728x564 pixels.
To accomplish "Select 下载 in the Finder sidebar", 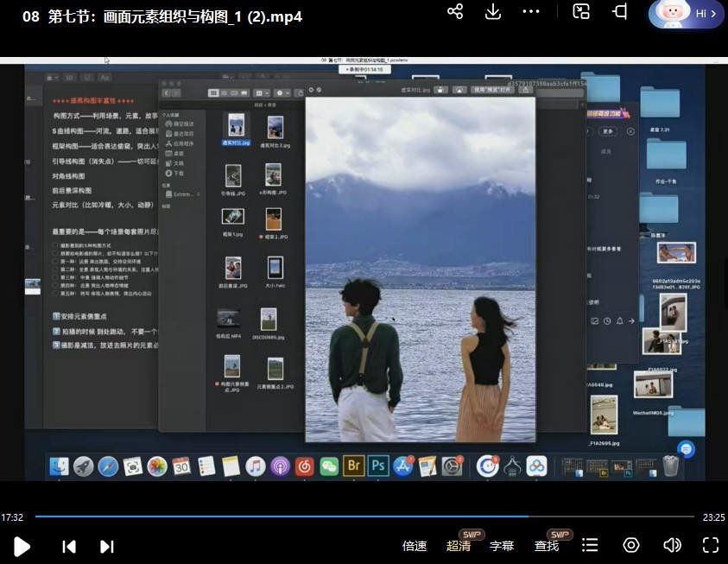I will (175, 173).
